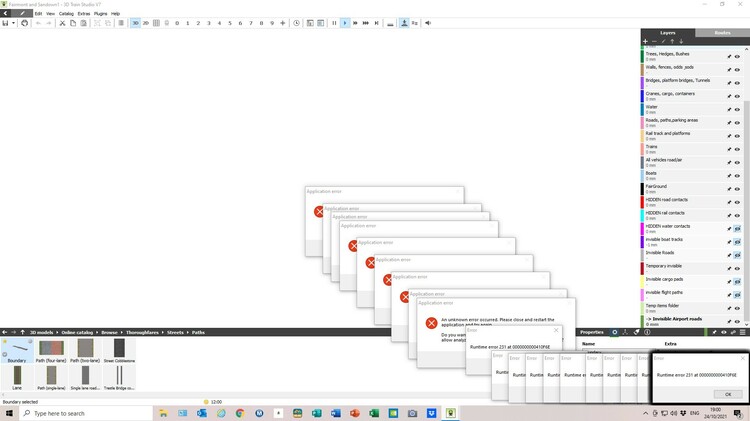Pin the Rail track and platforms layer

click(x=729, y=136)
